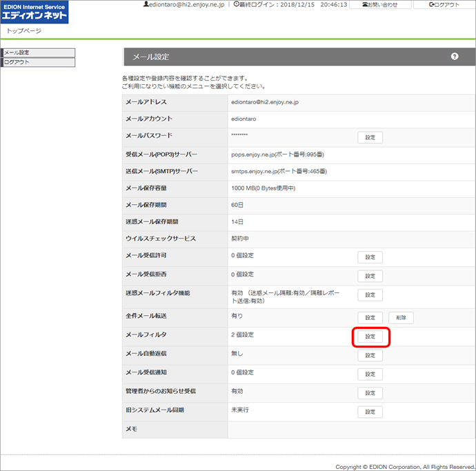Open 設定 for メール受信許可

(x=370, y=257)
